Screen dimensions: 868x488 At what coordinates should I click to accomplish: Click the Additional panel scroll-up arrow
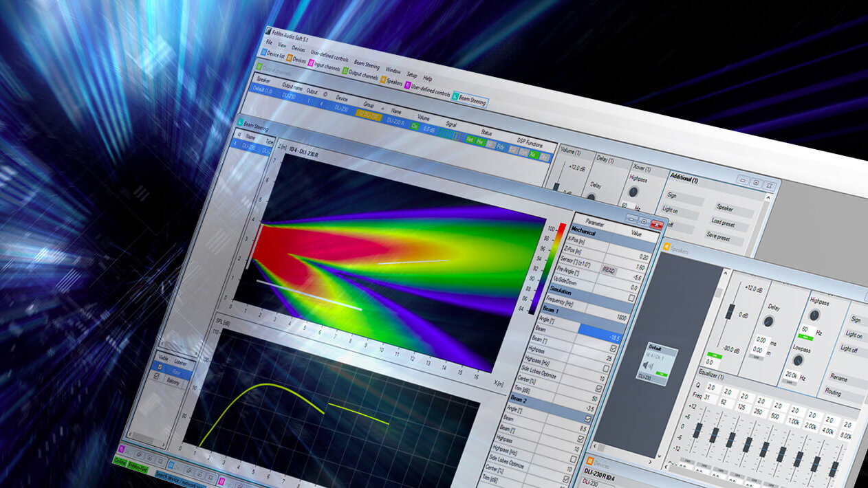click(x=769, y=197)
